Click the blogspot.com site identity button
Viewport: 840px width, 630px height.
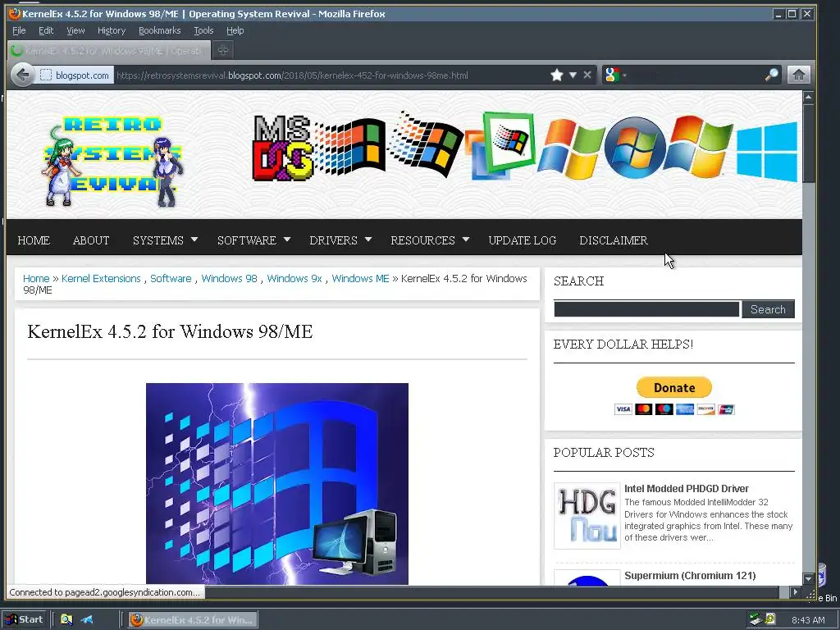coord(75,75)
